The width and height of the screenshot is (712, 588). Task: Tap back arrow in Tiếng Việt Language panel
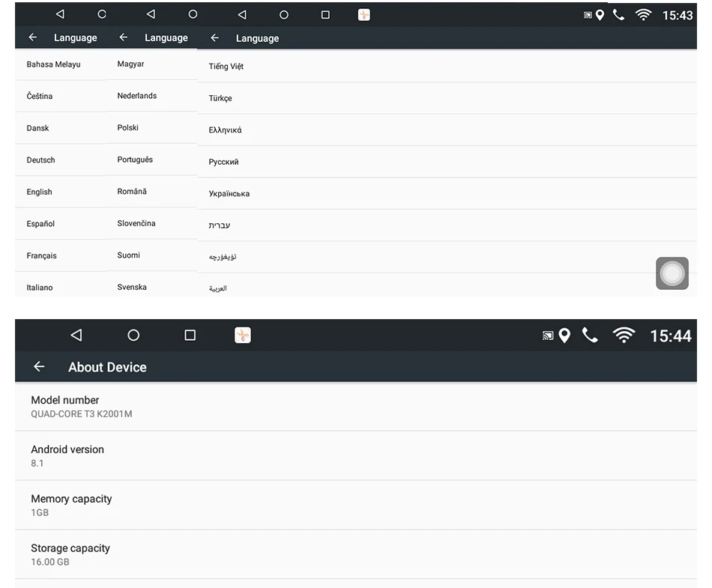tap(215, 38)
